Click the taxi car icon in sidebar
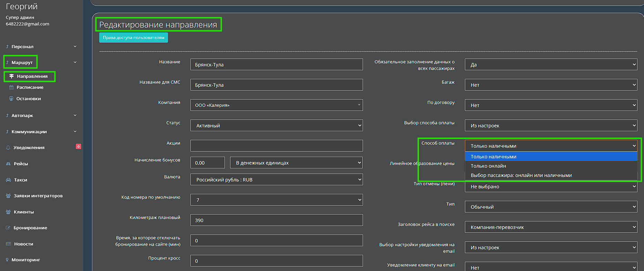The height and width of the screenshot is (271, 644). (8, 180)
